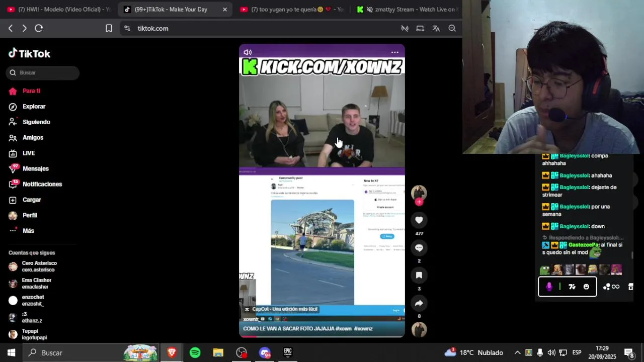The image size is (644, 362).
Task: Toggle the muted camera icon in address bar
Action: (405, 29)
